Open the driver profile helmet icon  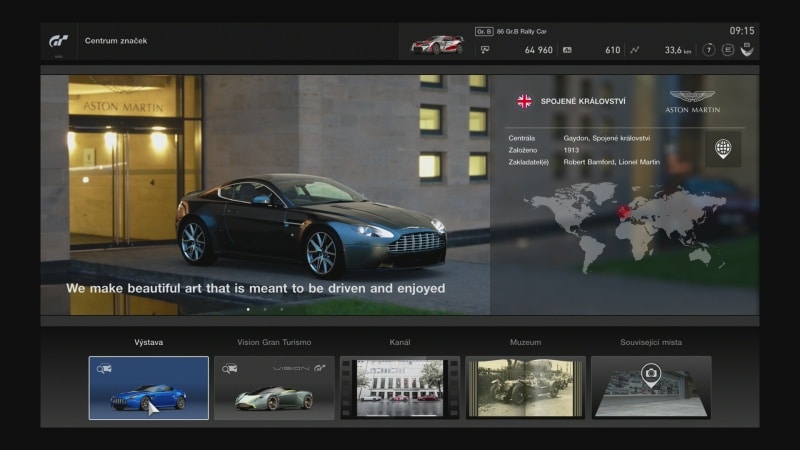747,49
